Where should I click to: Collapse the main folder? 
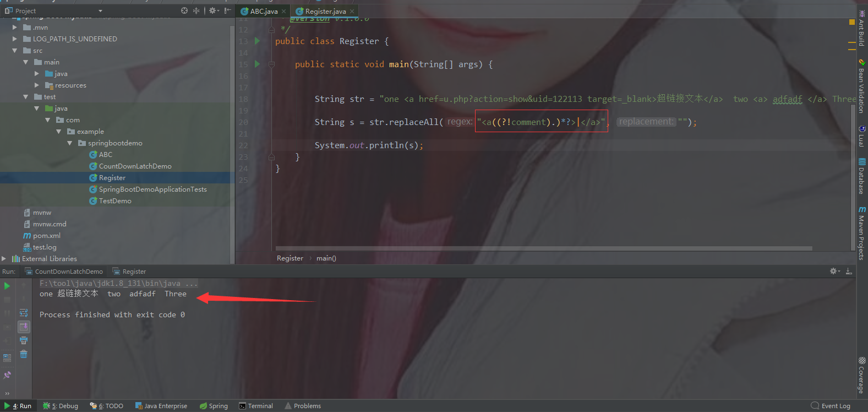tap(26, 62)
